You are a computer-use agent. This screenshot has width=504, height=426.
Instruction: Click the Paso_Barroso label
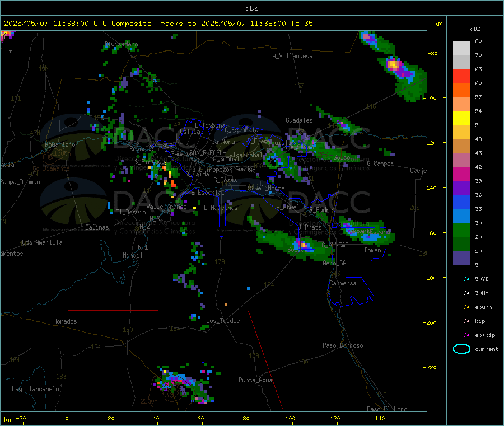click(343, 345)
